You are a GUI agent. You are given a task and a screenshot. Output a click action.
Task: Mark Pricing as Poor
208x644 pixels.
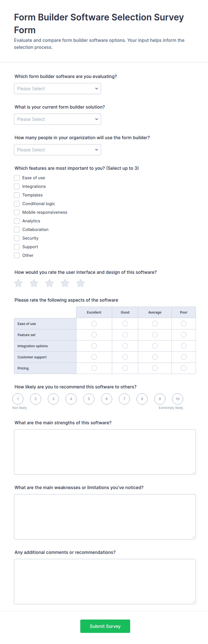184,368
